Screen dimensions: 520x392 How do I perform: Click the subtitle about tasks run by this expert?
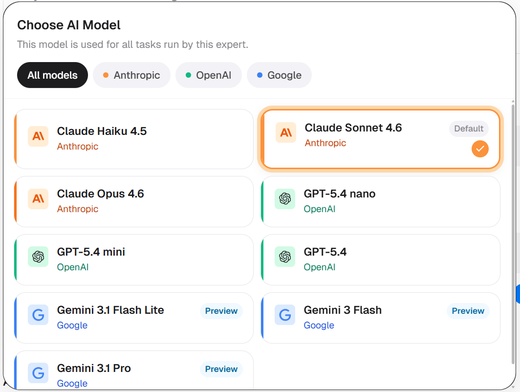pos(133,44)
